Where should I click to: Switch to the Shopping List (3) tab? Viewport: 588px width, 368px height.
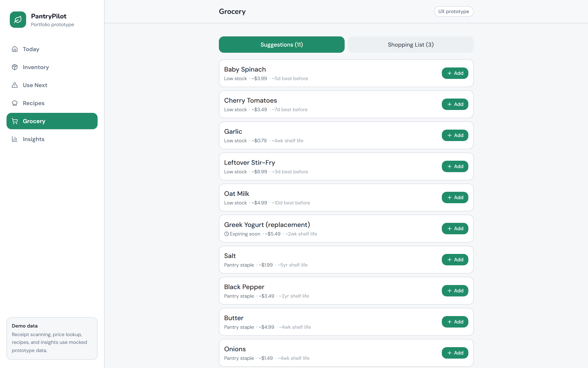411,45
